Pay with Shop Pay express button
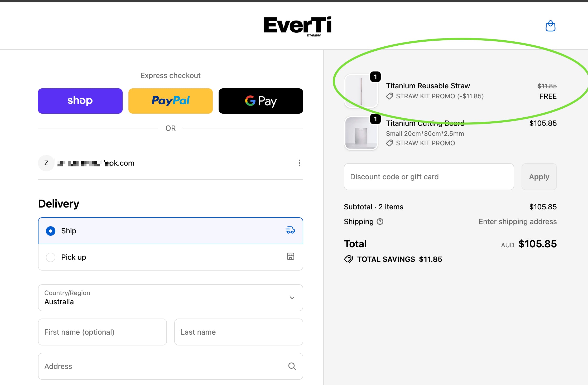This screenshot has width=588, height=385. pos(80,101)
